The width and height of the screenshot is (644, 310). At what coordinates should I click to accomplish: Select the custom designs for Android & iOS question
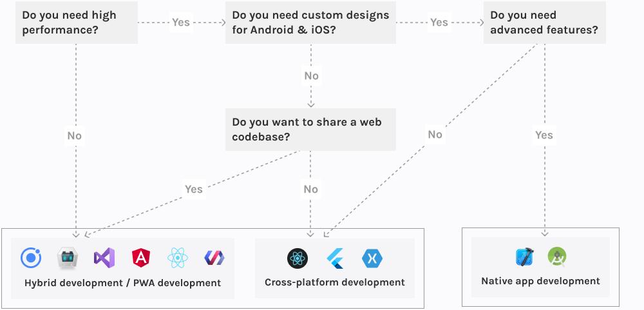310,23
